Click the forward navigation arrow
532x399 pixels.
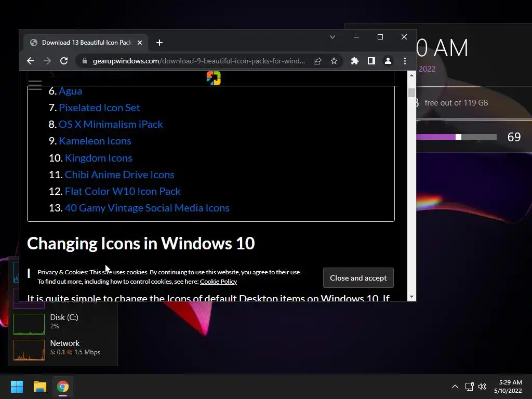click(x=47, y=61)
